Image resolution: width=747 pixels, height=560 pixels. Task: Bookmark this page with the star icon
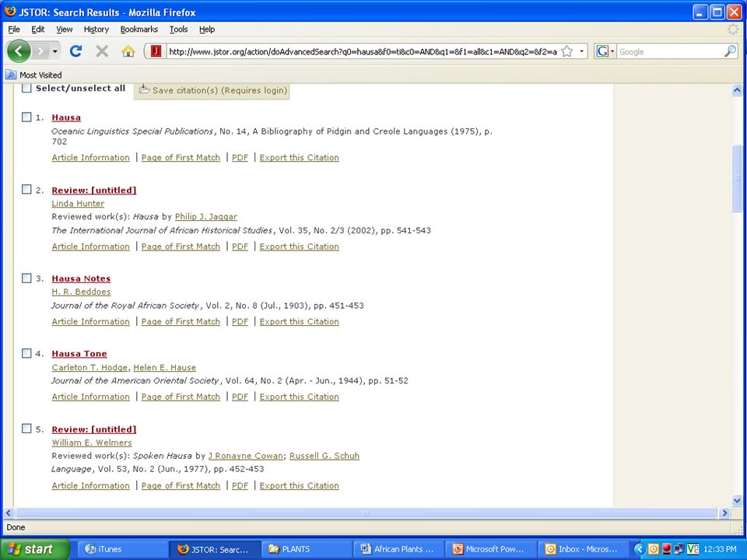point(567,51)
